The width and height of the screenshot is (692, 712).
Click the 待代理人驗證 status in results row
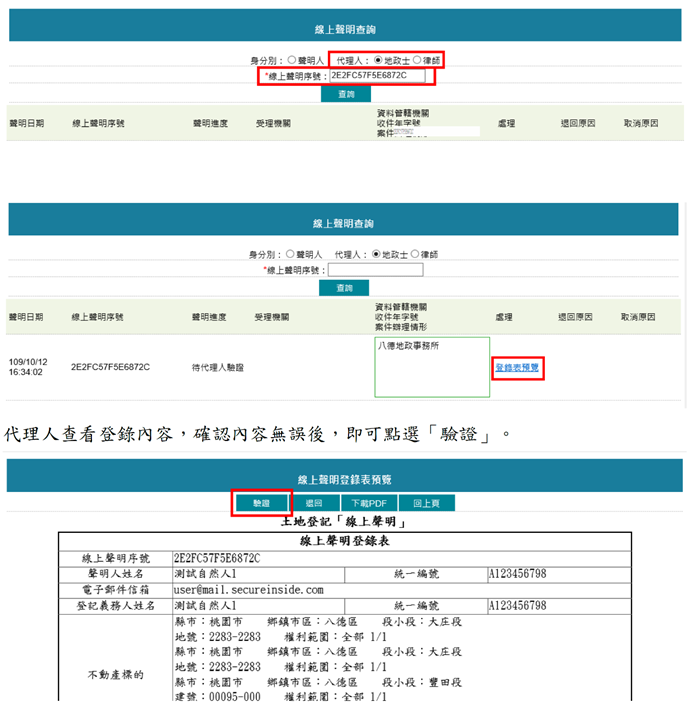(x=218, y=367)
